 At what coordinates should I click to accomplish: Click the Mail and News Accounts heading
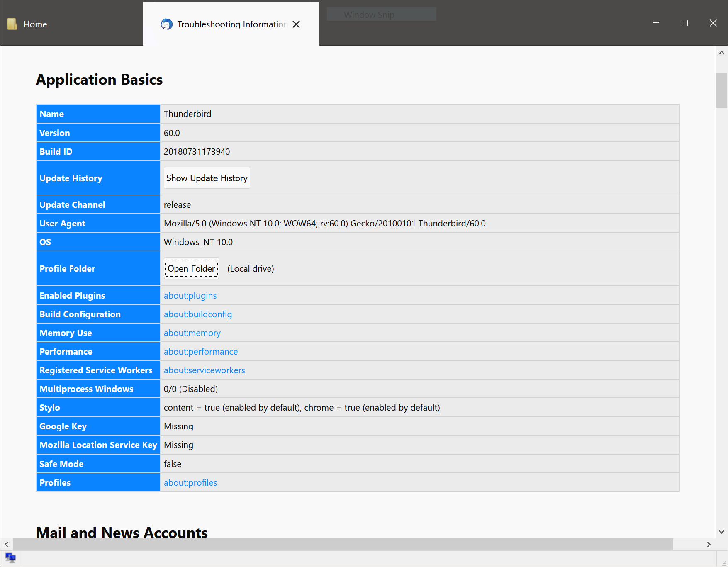click(x=122, y=533)
